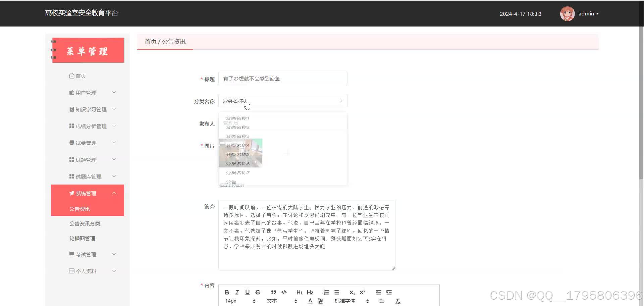Click the 个人资料 card icon
Screen dimensions: 644x306
click(x=71, y=271)
